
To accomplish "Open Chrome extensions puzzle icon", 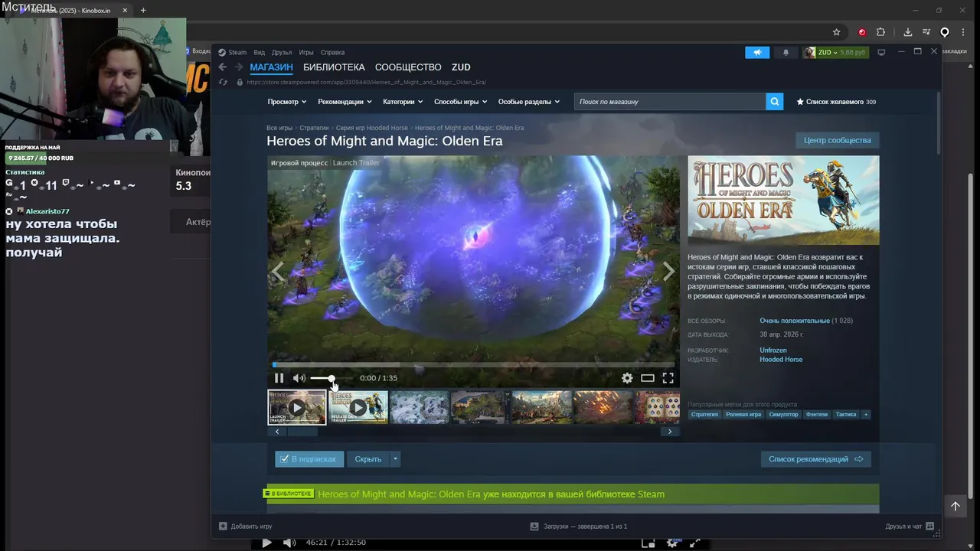I will click(x=881, y=32).
